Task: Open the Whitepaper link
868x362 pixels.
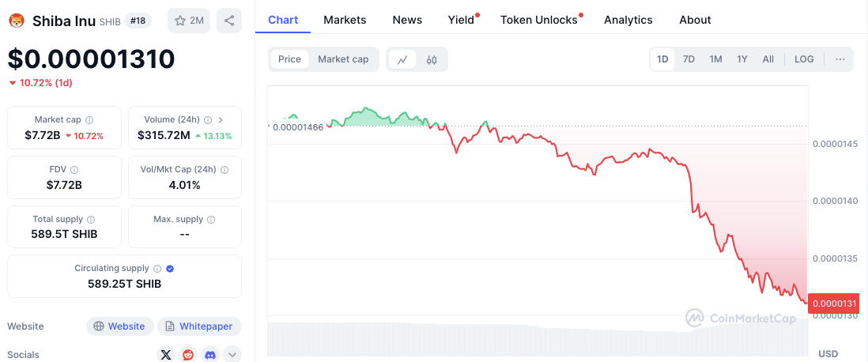Action: pyautogui.click(x=199, y=326)
